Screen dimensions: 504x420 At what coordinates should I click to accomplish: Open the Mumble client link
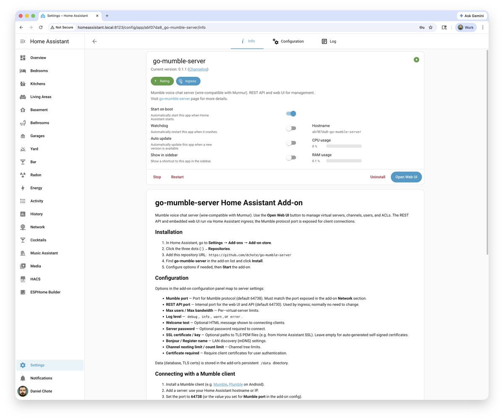point(220,384)
